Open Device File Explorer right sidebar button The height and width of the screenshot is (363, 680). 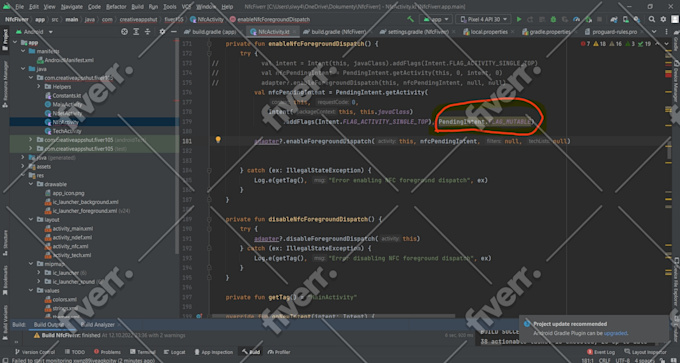click(x=676, y=280)
